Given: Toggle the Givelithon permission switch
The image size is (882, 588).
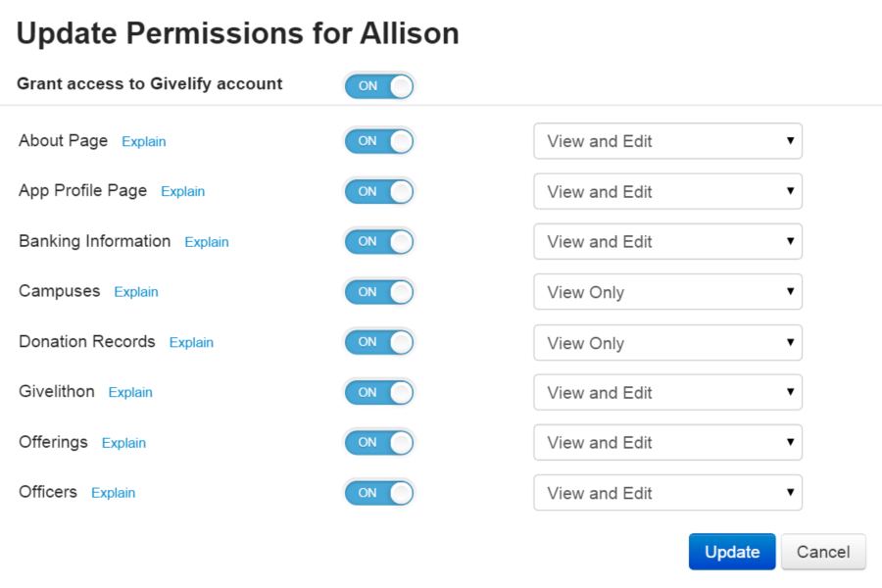Looking at the screenshot, I should pyautogui.click(x=378, y=392).
